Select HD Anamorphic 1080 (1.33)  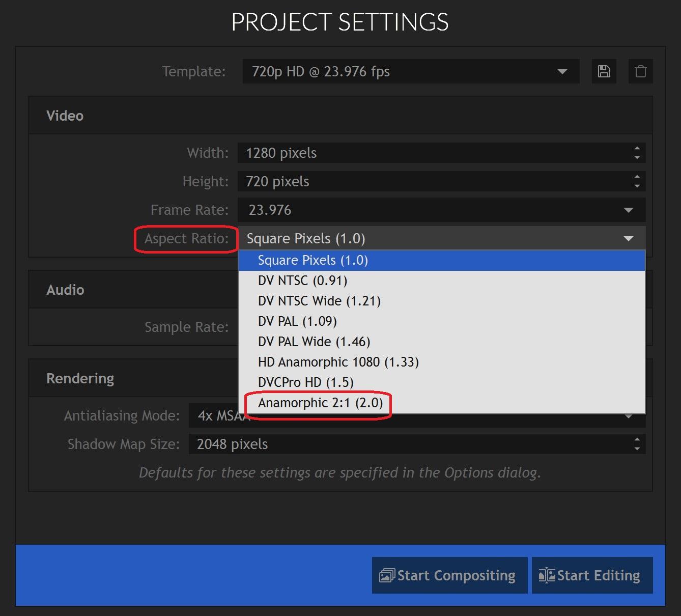point(338,362)
